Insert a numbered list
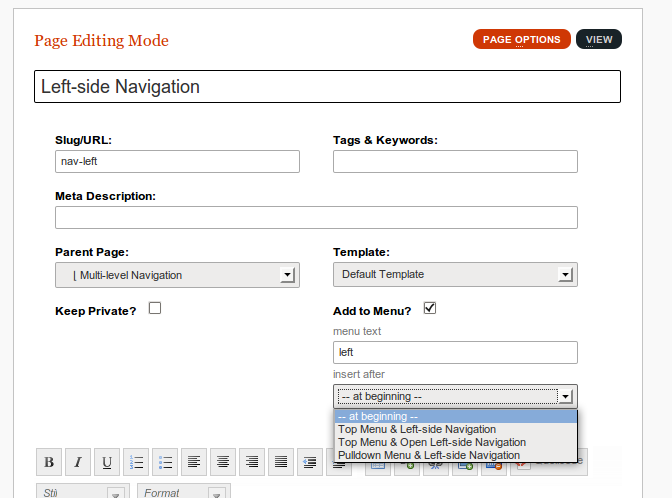This screenshot has width=672, height=498. tap(137, 462)
